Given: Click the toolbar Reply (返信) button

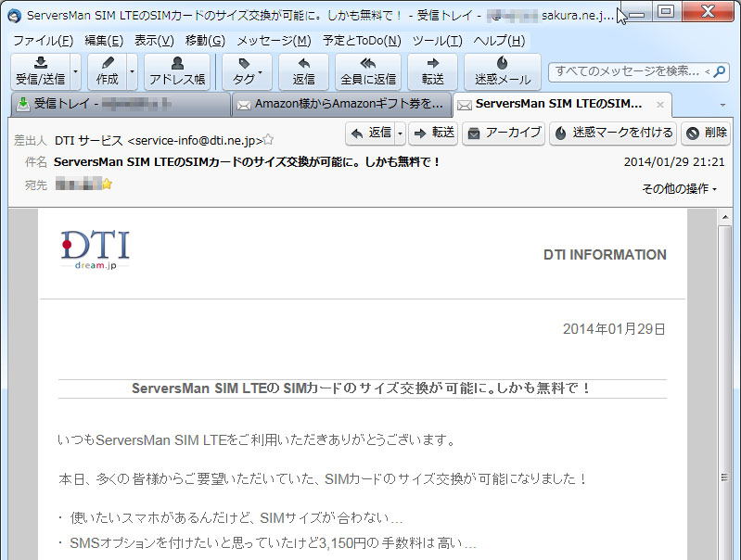Looking at the screenshot, I should [303, 71].
